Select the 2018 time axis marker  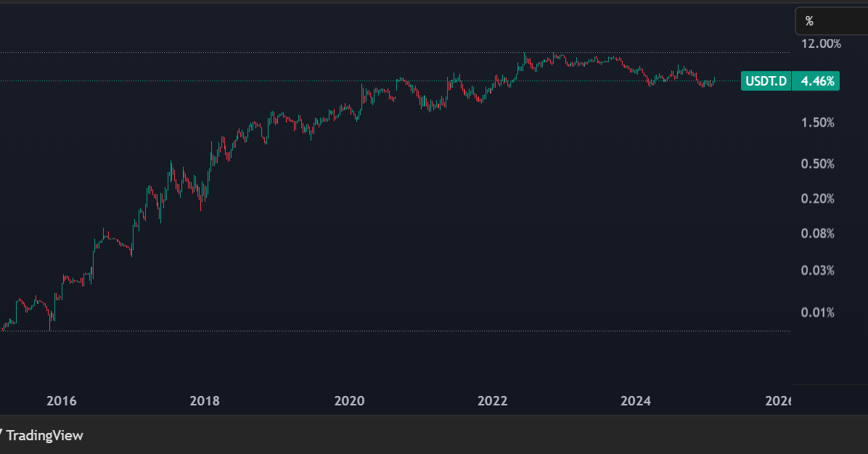[205, 401]
